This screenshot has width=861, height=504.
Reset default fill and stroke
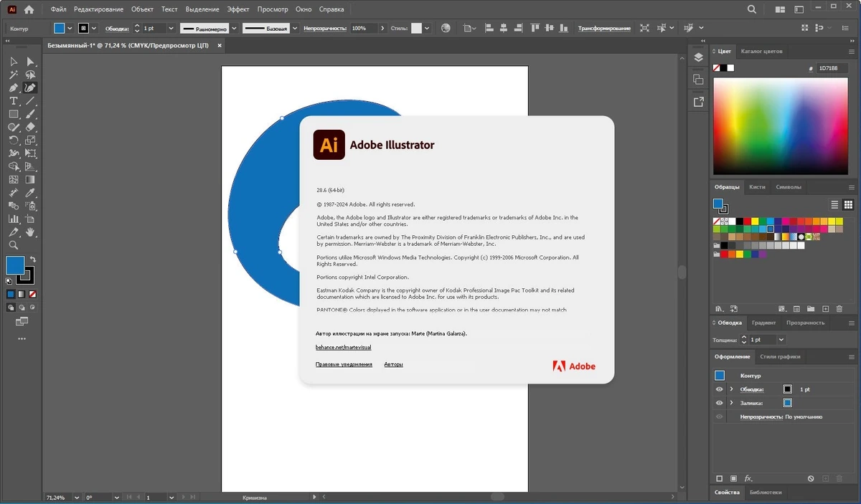tap(9, 281)
